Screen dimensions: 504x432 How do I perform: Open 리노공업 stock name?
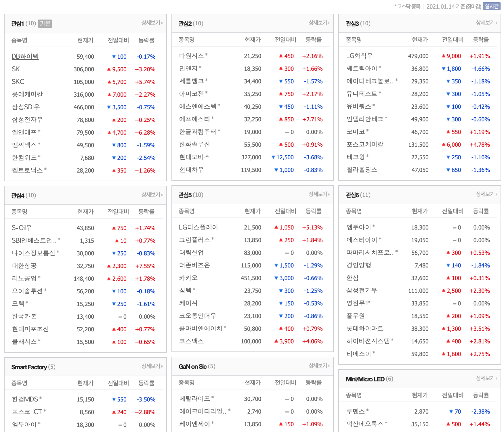pos(24,278)
